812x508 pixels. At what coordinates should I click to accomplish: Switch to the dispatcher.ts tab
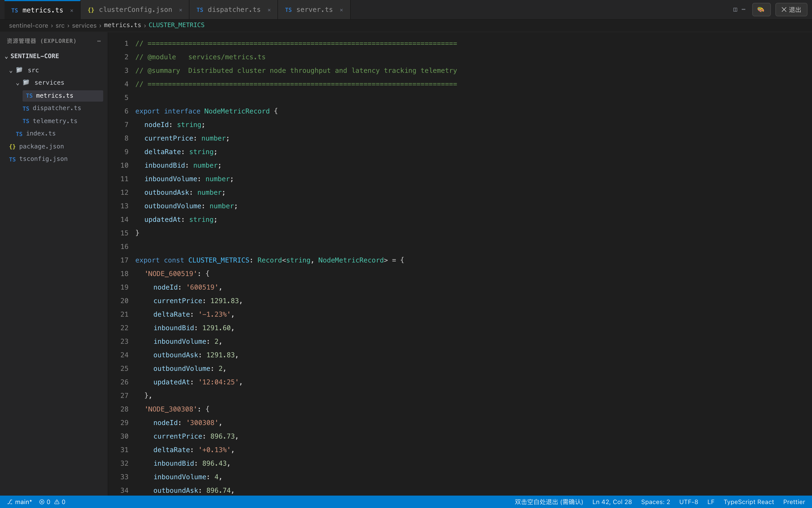(x=233, y=10)
